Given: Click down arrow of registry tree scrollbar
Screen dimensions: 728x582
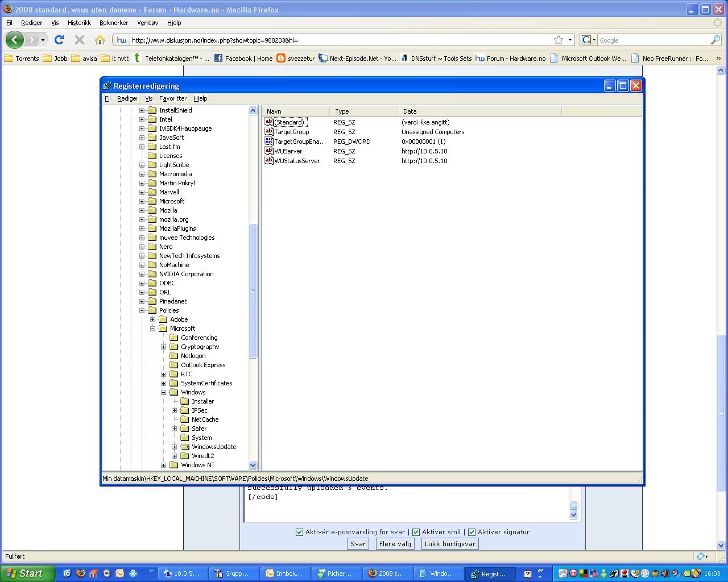Looking at the screenshot, I should click(x=253, y=465).
